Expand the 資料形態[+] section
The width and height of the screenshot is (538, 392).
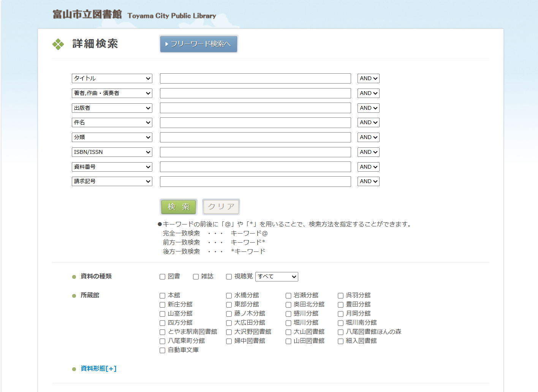coord(98,368)
